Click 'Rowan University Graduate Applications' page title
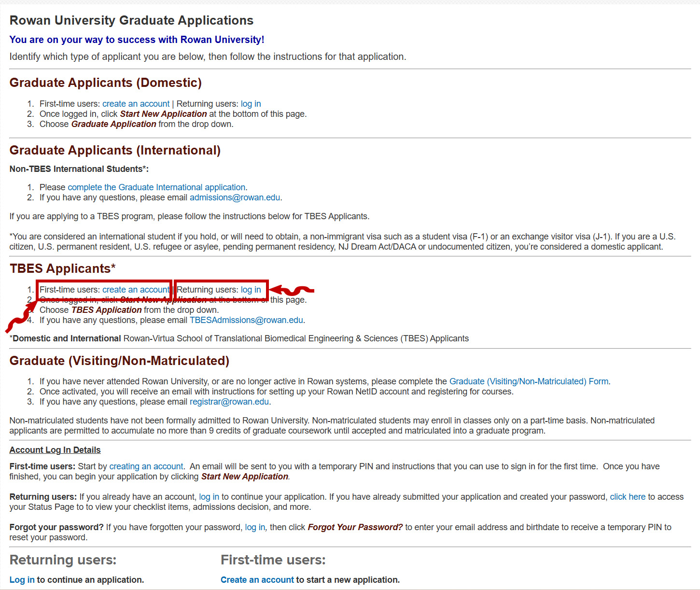The height and width of the screenshot is (590, 700). coord(131,20)
